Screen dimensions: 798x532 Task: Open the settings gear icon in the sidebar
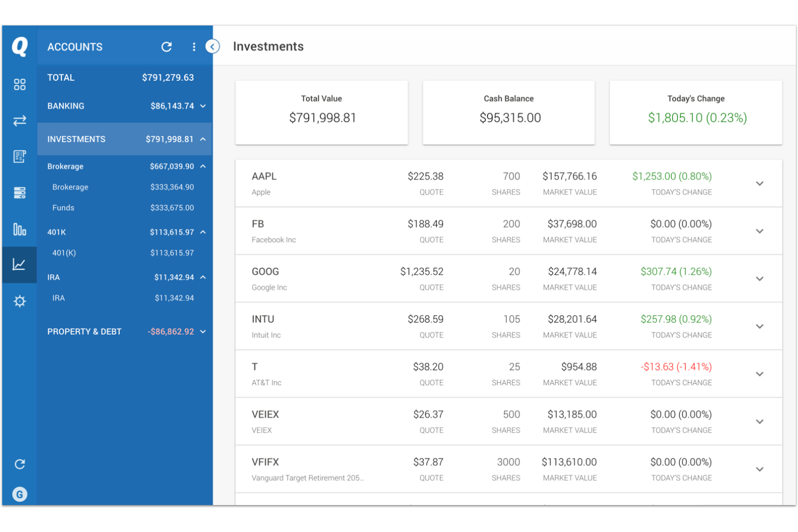[x=19, y=301]
